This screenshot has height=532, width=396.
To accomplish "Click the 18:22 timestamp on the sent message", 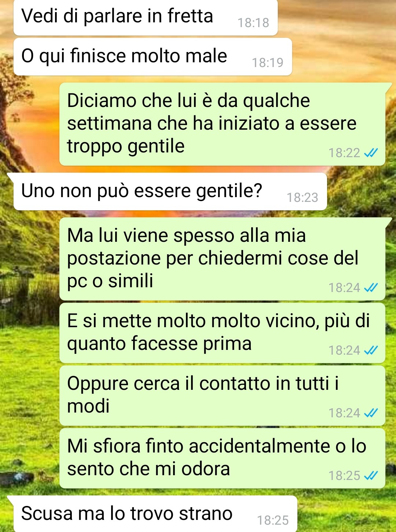I will [344, 153].
